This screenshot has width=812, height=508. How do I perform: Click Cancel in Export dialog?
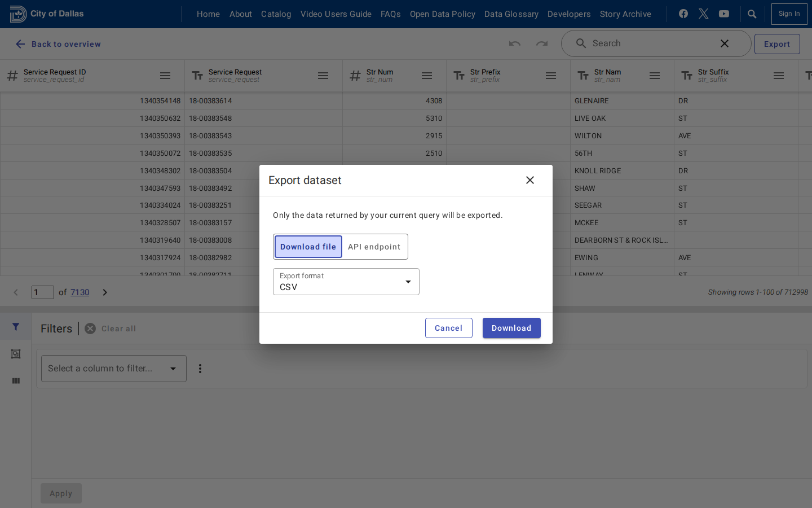pos(449,328)
